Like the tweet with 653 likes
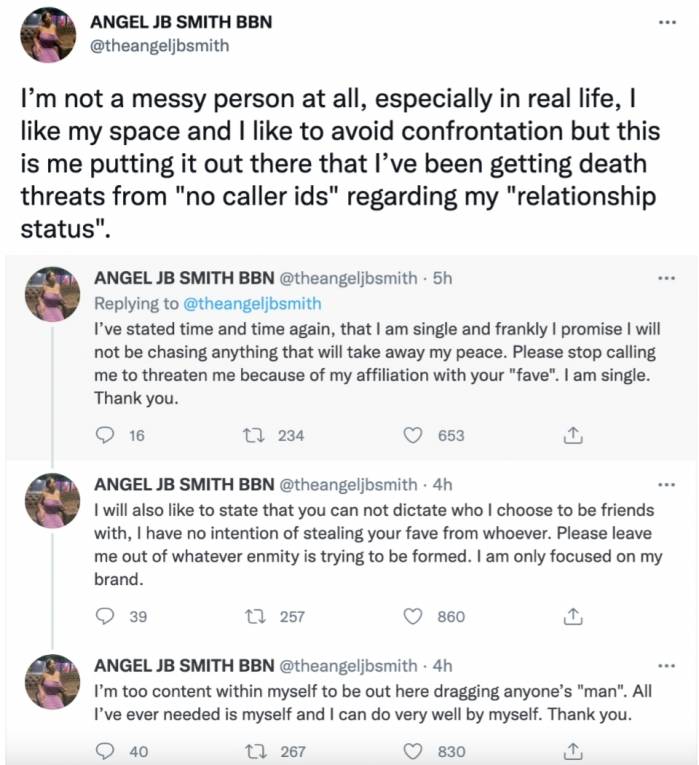699x765 pixels. coord(413,435)
